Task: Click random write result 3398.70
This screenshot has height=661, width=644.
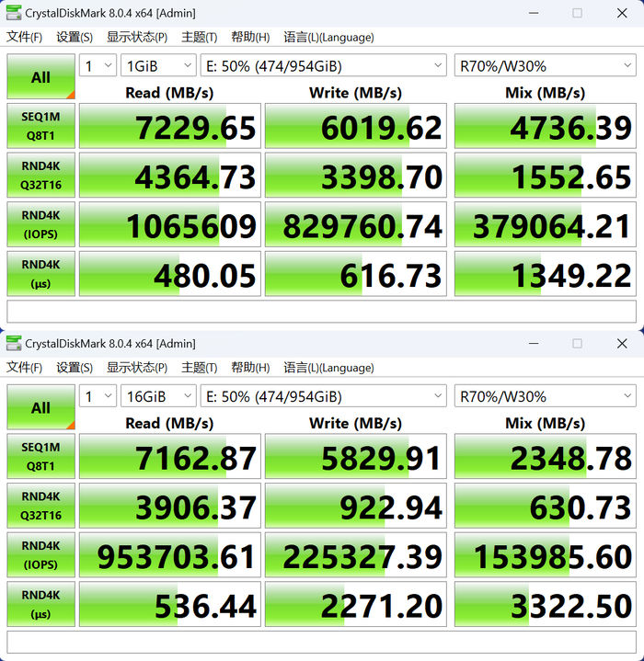Action: tap(355, 175)
